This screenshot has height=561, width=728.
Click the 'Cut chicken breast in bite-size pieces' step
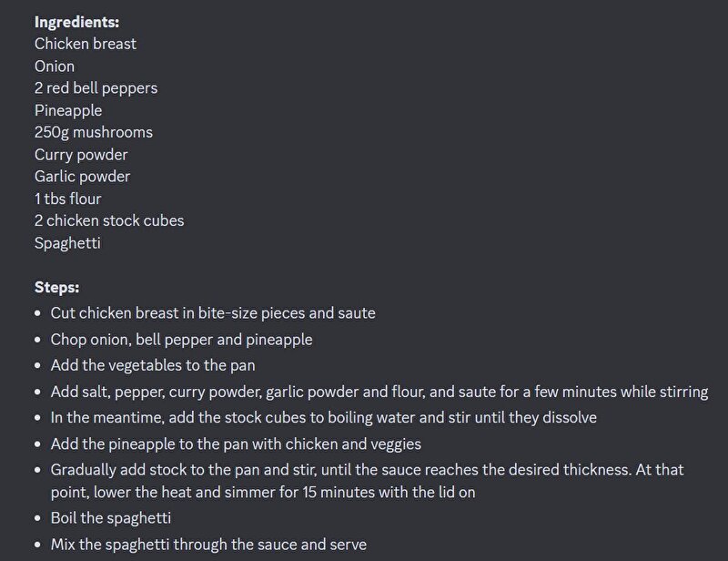(213, 313)
